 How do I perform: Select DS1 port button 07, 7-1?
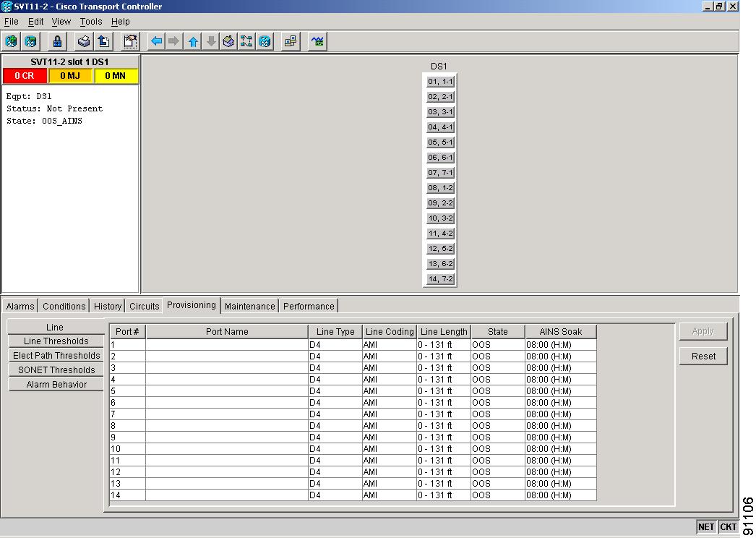[x=439, y=173]
